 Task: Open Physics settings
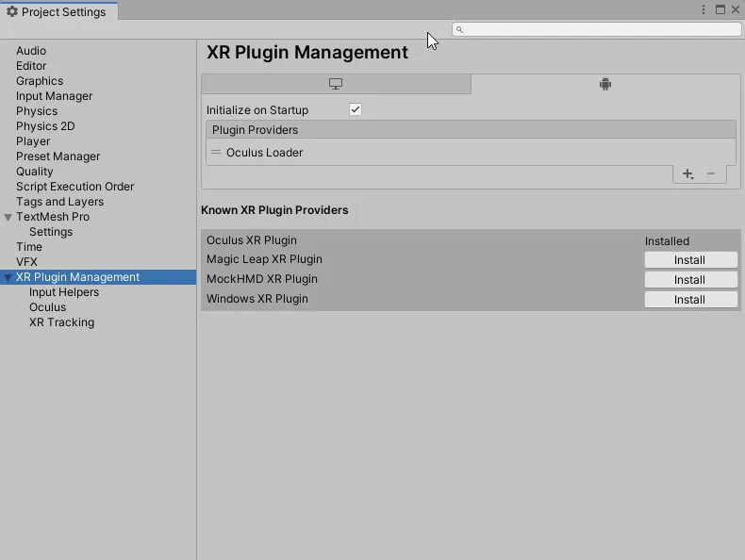(x=37, y=111)
